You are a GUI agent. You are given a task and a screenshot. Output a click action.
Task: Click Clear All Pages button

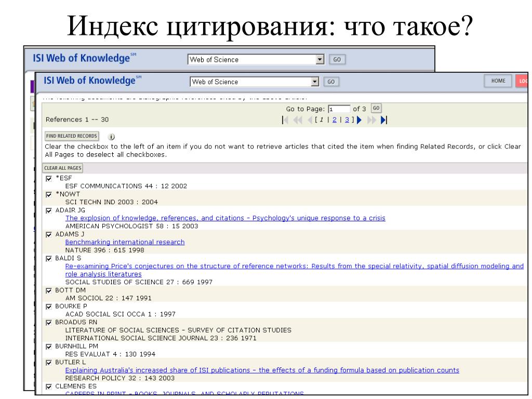pyautogui.click(x=63, y=168)
